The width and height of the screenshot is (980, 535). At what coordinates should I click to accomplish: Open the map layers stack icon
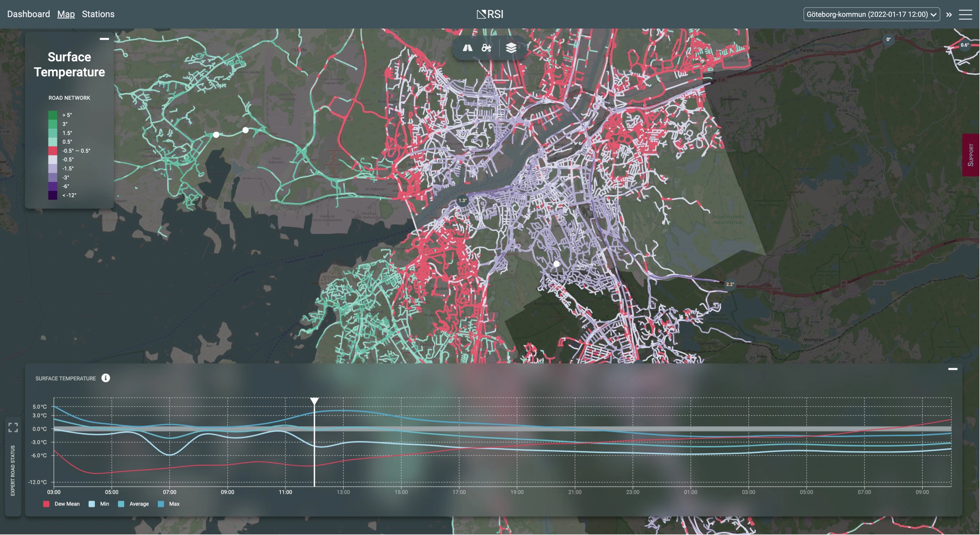511,47
